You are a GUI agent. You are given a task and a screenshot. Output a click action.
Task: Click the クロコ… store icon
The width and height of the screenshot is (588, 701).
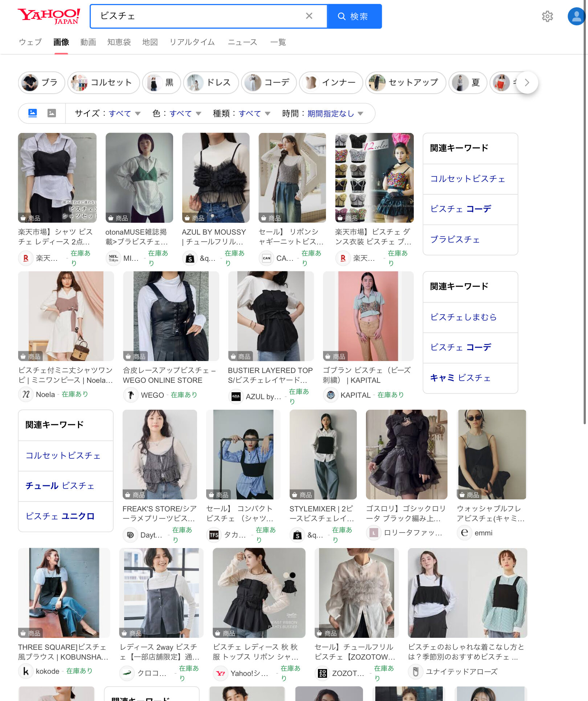pos(127,673)
